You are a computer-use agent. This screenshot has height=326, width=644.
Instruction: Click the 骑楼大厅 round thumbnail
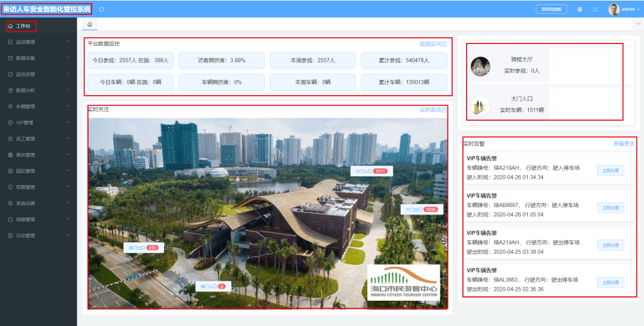click(480, 66)
